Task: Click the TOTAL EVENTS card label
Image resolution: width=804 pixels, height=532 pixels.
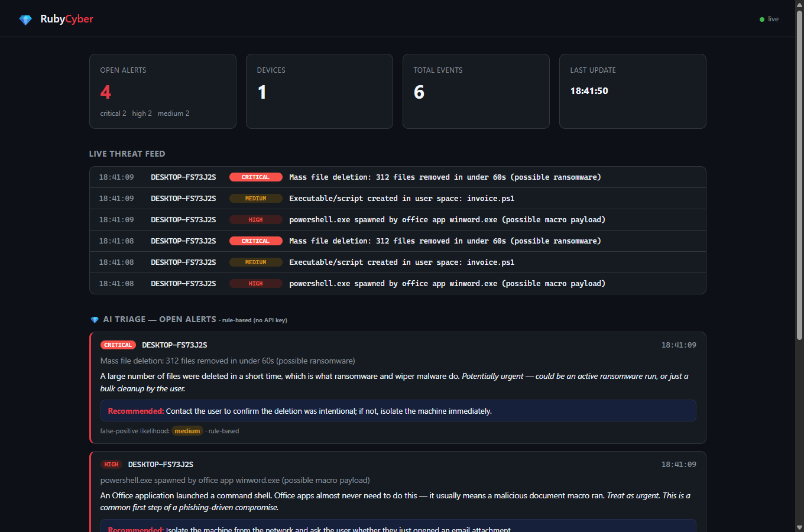Action: [438, 70]
